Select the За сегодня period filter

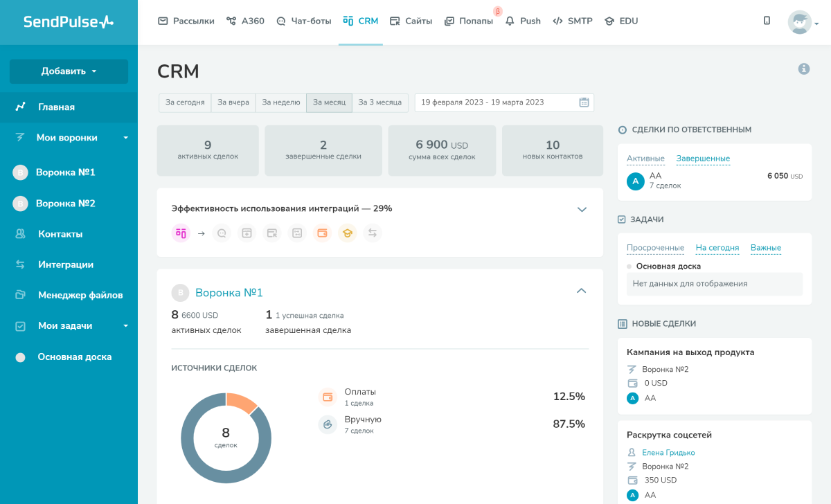[185, 102]
